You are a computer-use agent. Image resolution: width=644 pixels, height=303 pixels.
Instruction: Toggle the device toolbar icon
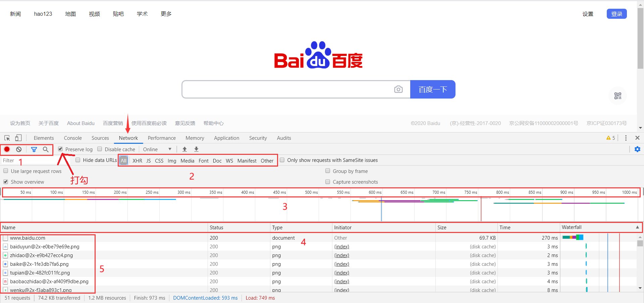18,138
